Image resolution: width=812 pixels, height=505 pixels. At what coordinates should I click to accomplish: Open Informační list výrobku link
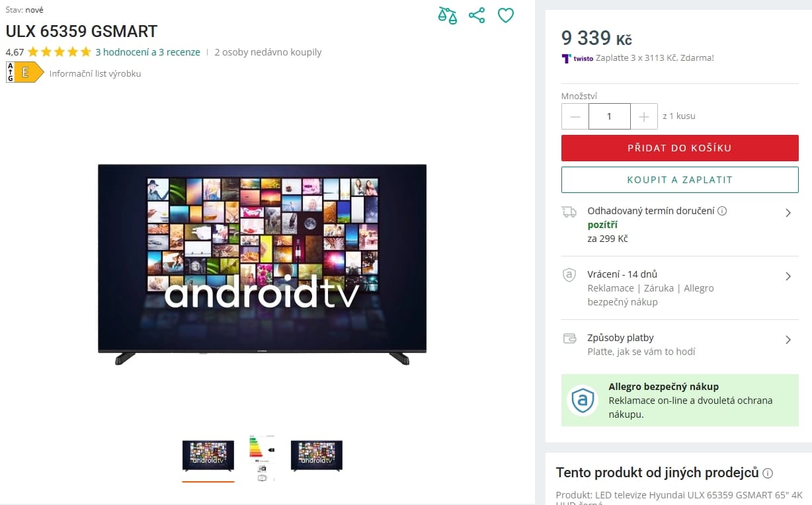click(x=95, y=73)
